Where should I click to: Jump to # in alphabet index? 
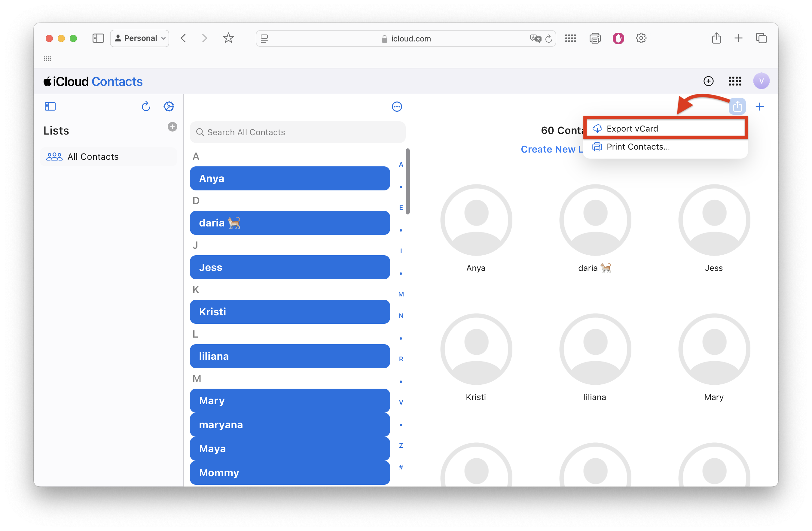click(401, 467)
